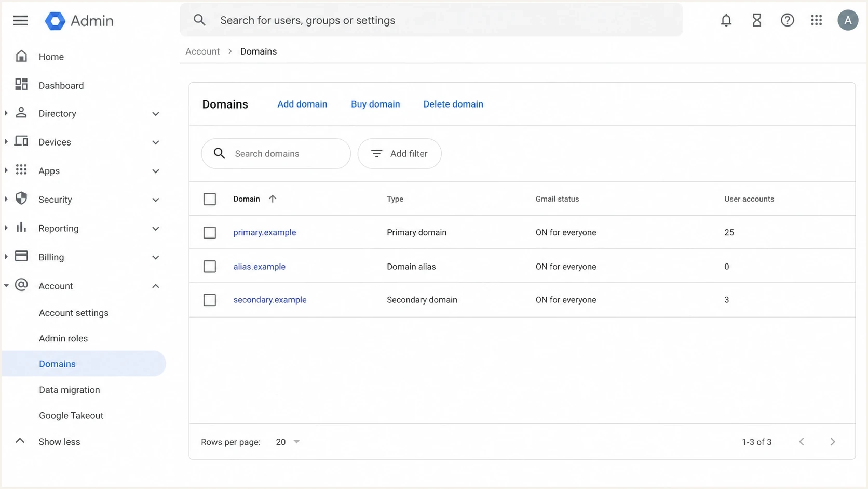This screenshot has height=489, width=868.
Task: Click the Devices laptop icon
Action: coord(21,141)
